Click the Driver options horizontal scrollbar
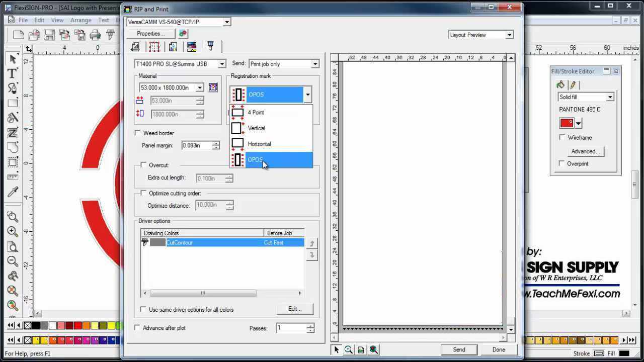Screen dimensions: 644x362 (x=222, y=293)
